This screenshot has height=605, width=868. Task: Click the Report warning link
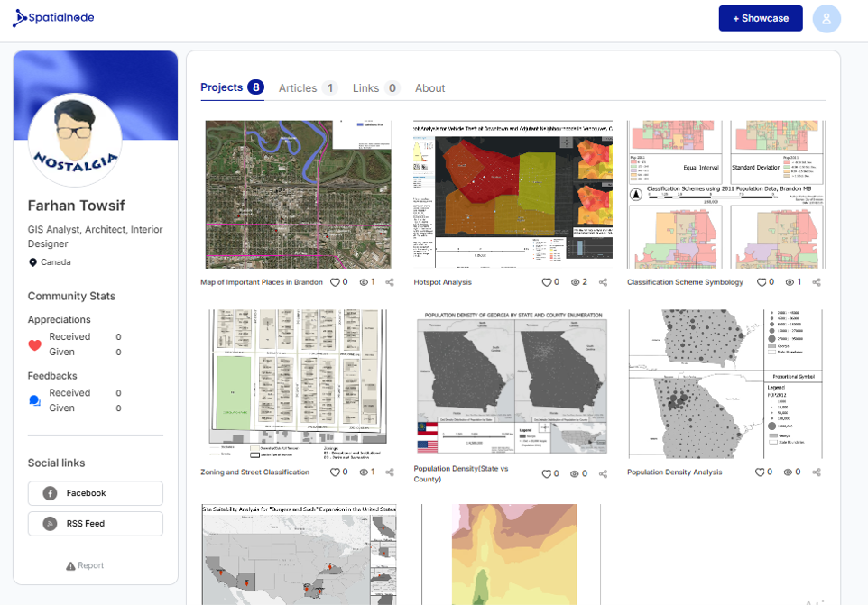click(85, 565)
